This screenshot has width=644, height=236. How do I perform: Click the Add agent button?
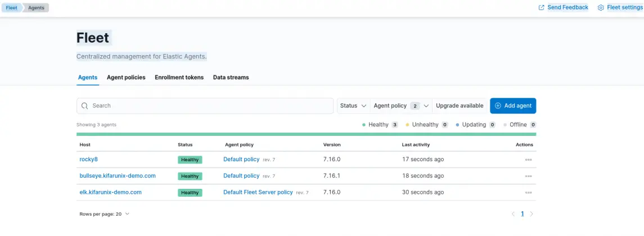click(512, 106)
